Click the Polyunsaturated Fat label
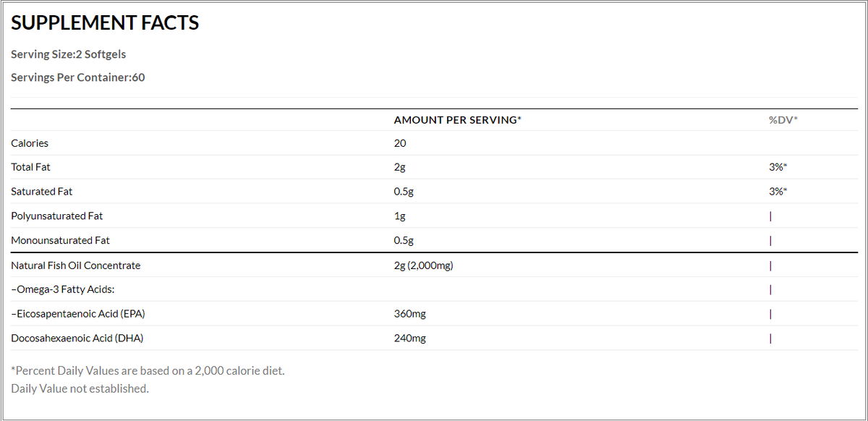Viewport: 868px width, 421px height. [x=56, y=216]
